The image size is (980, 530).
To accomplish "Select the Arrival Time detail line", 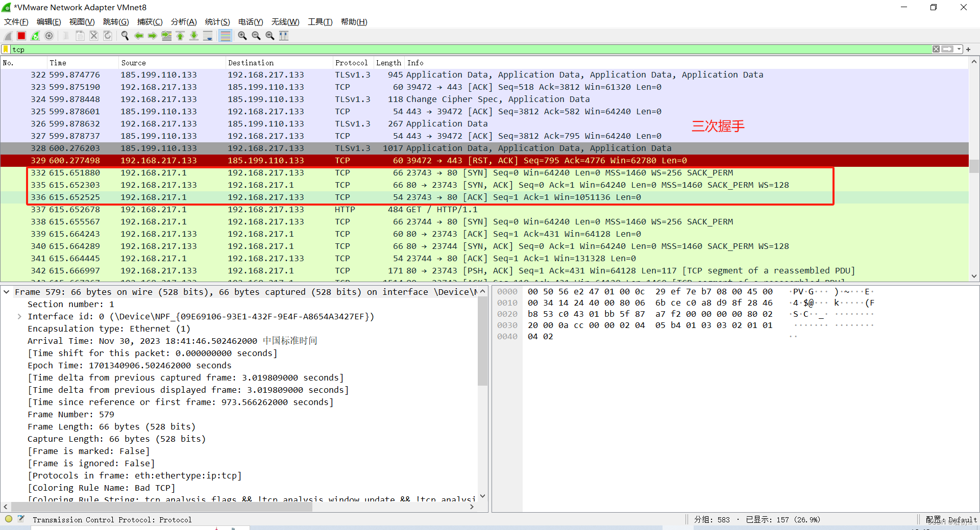I will tap(173, 341).
